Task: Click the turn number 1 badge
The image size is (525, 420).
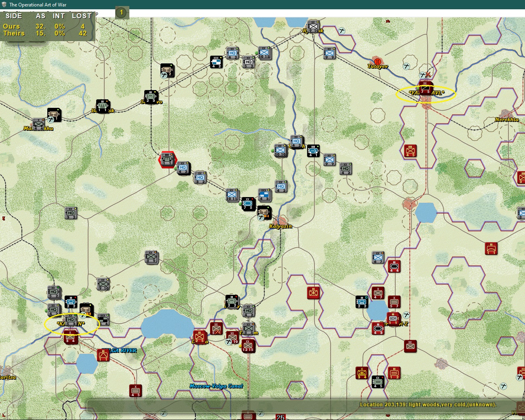Action: click(121, 13)
